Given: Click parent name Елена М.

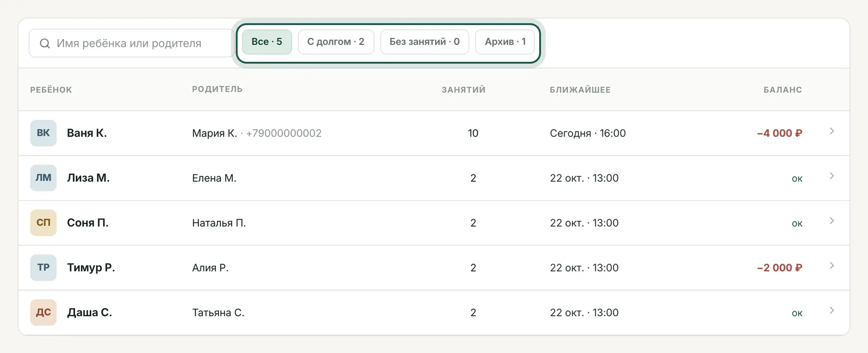Looking at the screenshot, I should [x=214, y=178].
